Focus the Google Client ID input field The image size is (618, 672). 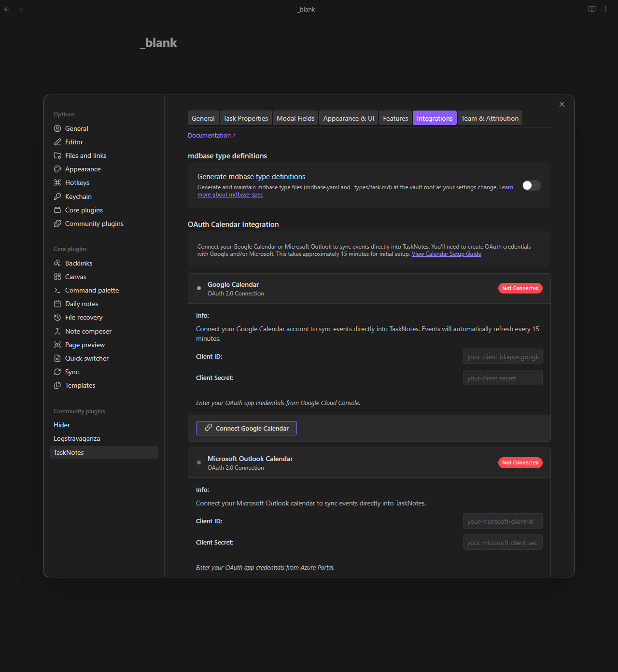click(x=502, y=357)
